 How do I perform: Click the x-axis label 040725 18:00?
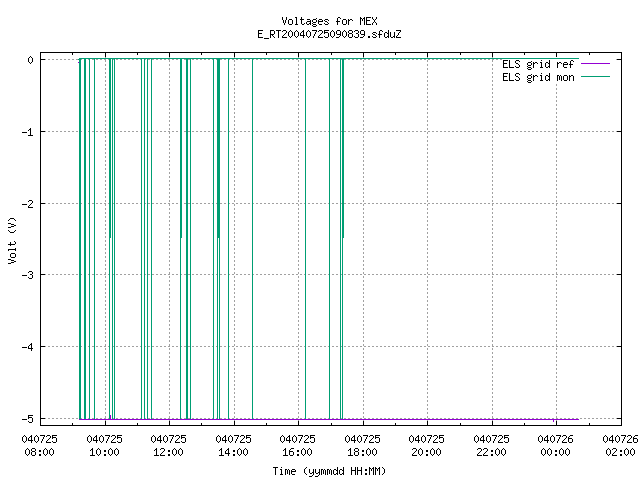pos(362,446)
